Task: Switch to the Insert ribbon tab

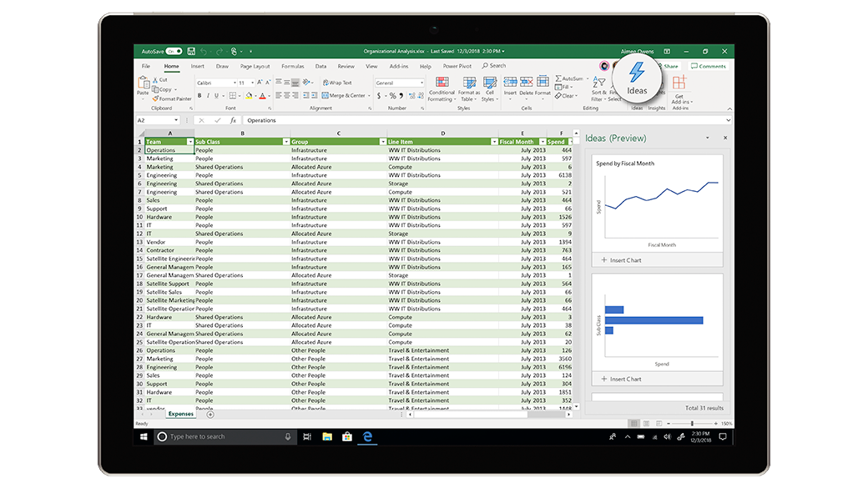Action: (197, 66)
